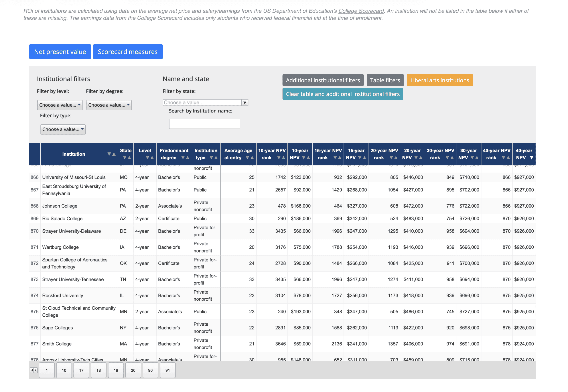Image resolution: width=568 pixels, height=392 pixels.
Task: Sort Predominant degree column descending
Action: 183,158
